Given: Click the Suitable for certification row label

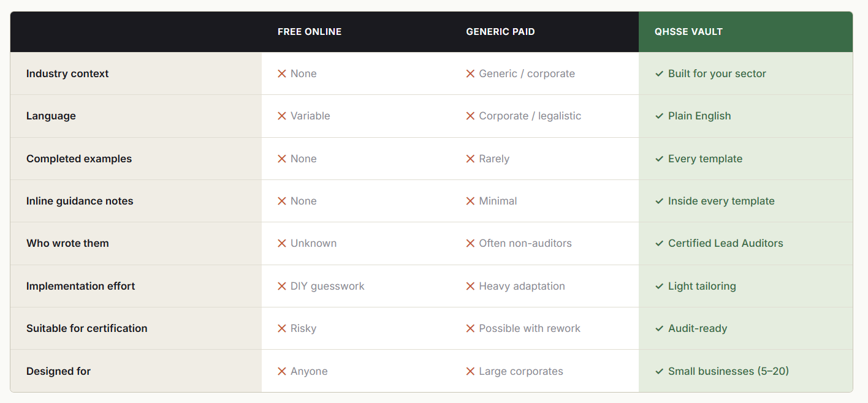Looking at the screenshot, I should (87, 328).
